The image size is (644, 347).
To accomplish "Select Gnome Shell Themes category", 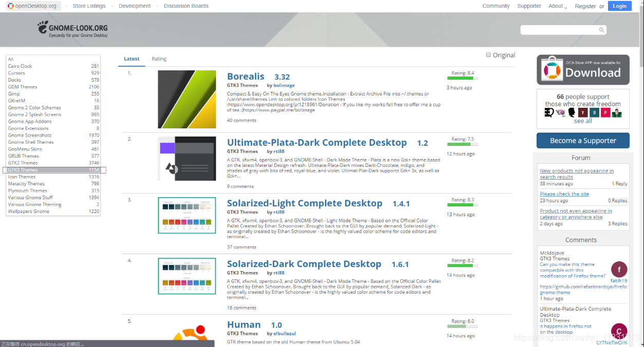I will click(x=53, y=142).
